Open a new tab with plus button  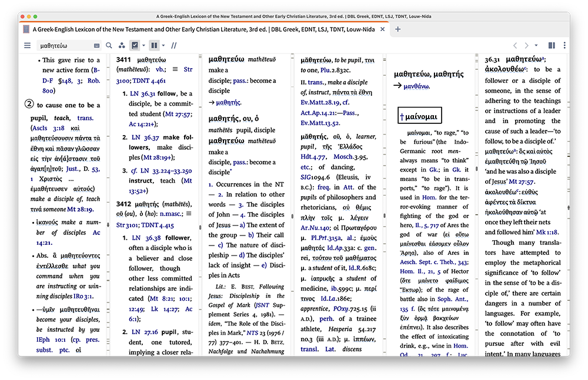pyautogui.click(x=398, y=29)
